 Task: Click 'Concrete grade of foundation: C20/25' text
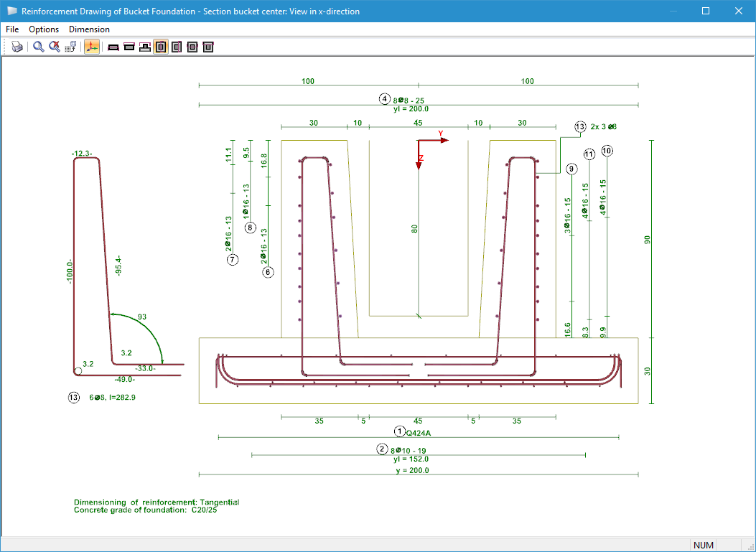(x=146, y=510)
